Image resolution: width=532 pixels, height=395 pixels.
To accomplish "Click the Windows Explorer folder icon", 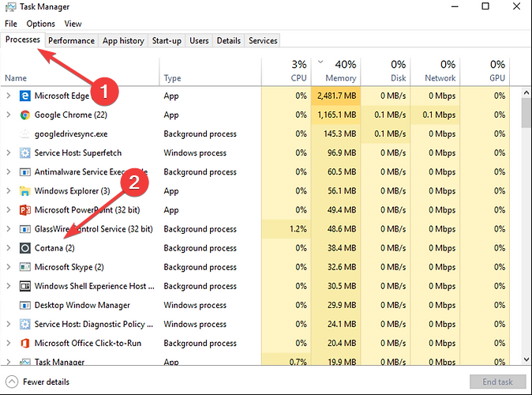I will point(24,191).
